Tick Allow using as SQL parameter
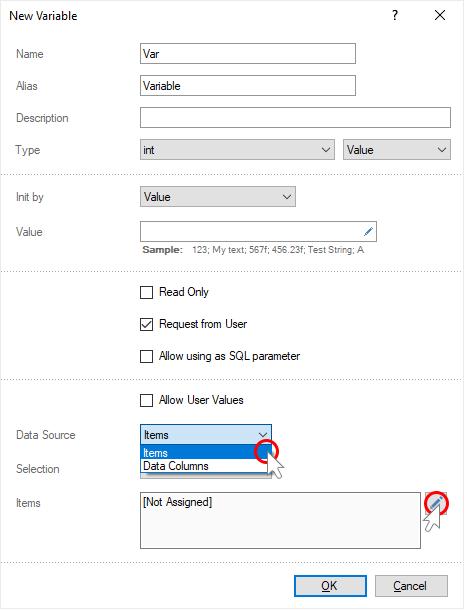 pyautogui.click(x=146, y=356)
